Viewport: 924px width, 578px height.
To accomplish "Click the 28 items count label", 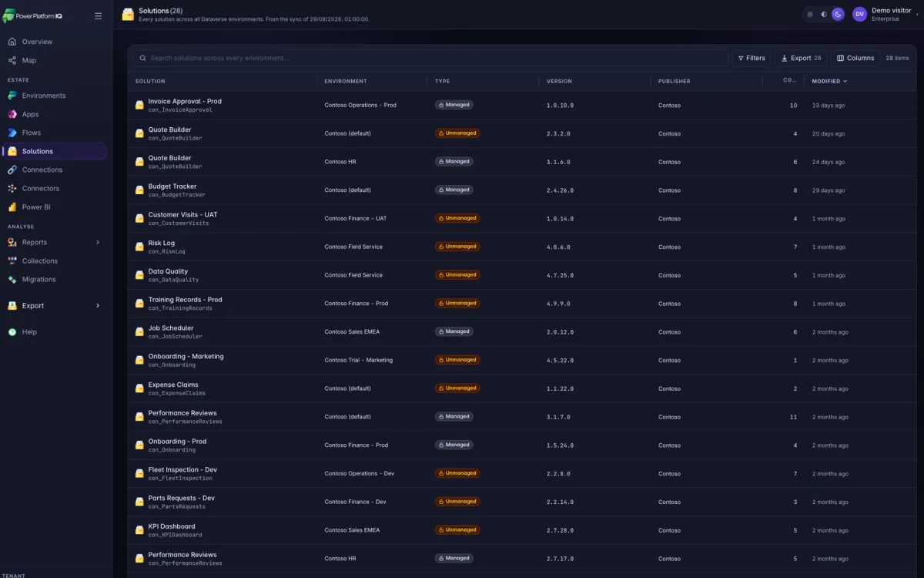I will (x=897, y=58).
